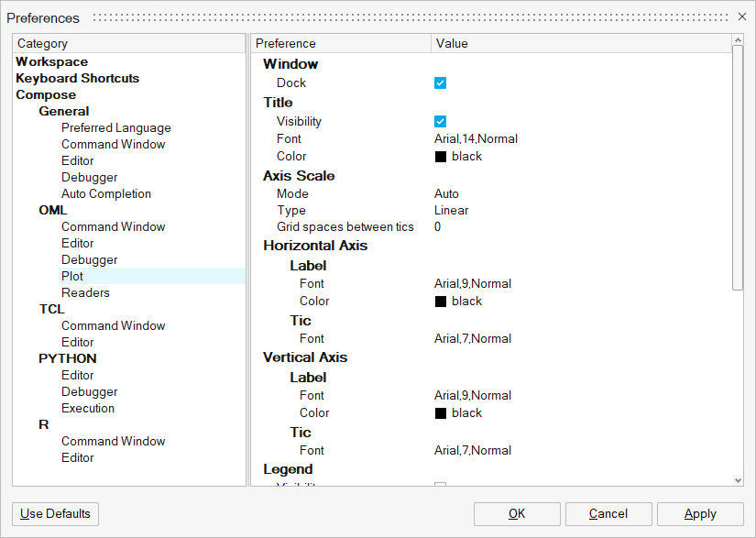Select Execution under the PYTHON section
Image resolution: width=756 pixels, height=538 pixels.
pyautogui.click(x=88, y=409)
